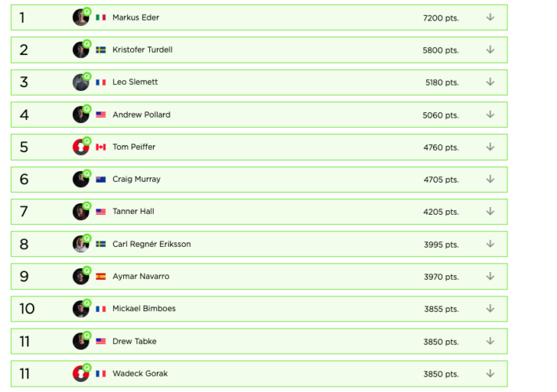Viewport: 557px width, 392px height.
Task: Expand Leo Slemett's result details arrow
Action: 490,82
